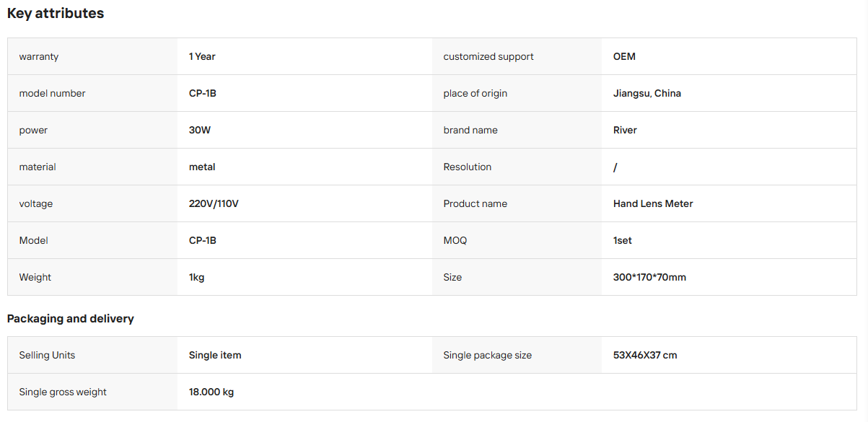The image size is (868, 422).
Task: Click the gross weight value 18.000 kg
Action: click(211, 392)
